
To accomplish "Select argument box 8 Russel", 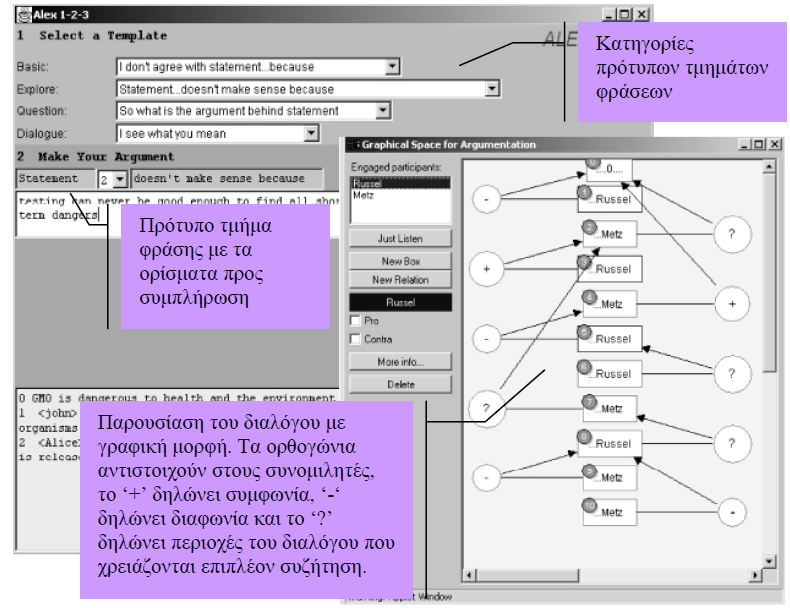I will coord(610,443).
